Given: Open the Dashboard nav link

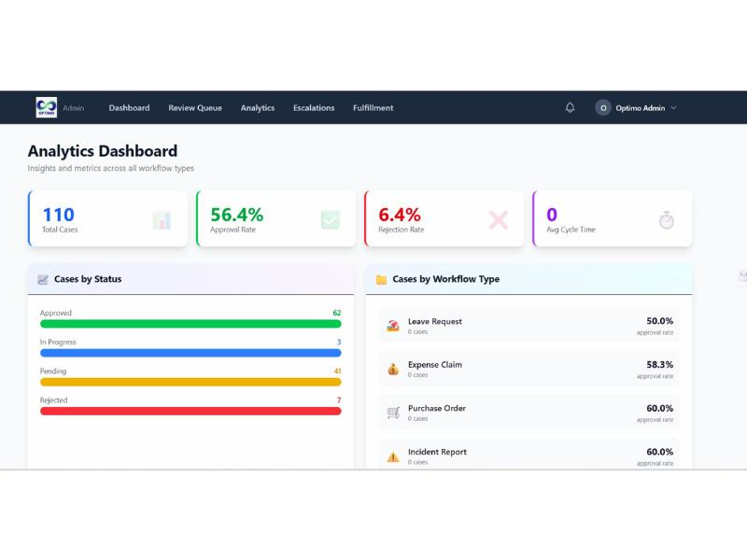Looking at the screenshot, I should coord(129,107).
